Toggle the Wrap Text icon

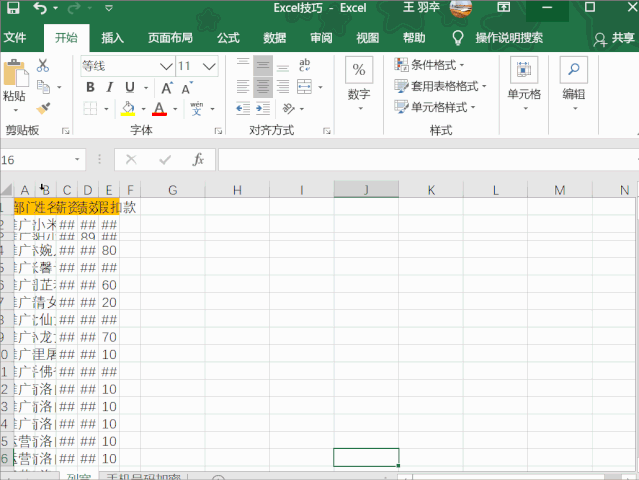point(304,65)
